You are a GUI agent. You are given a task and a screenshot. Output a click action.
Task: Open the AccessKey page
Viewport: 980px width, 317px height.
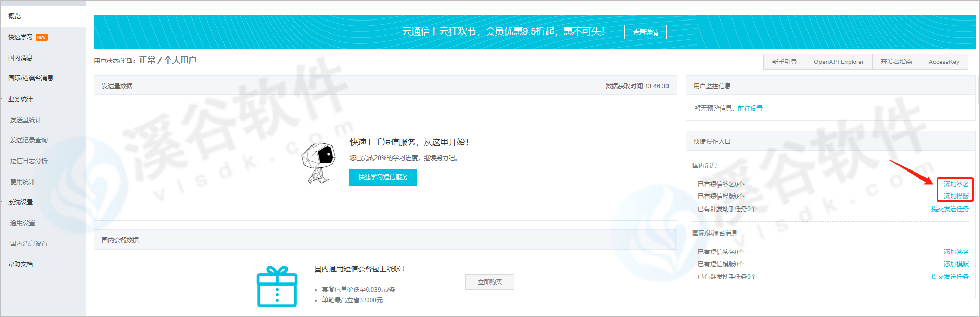[x=943, y=62]
